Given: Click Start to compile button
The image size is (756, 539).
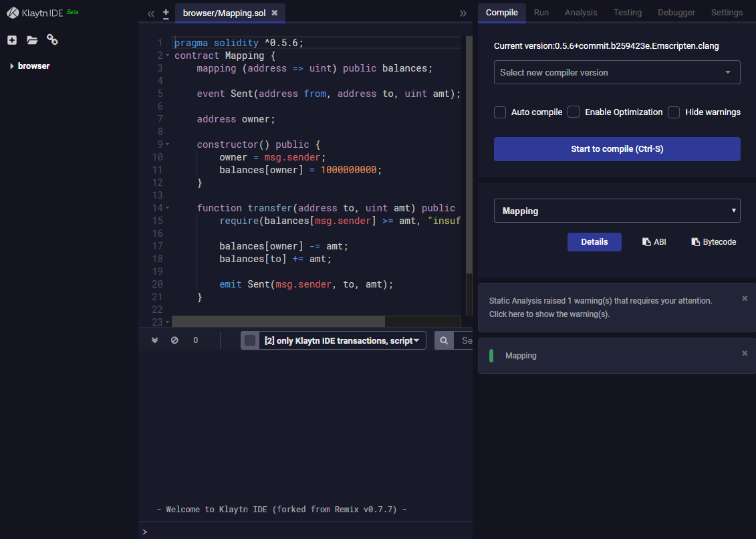Looking at the screenshot, I should [617, 149].
